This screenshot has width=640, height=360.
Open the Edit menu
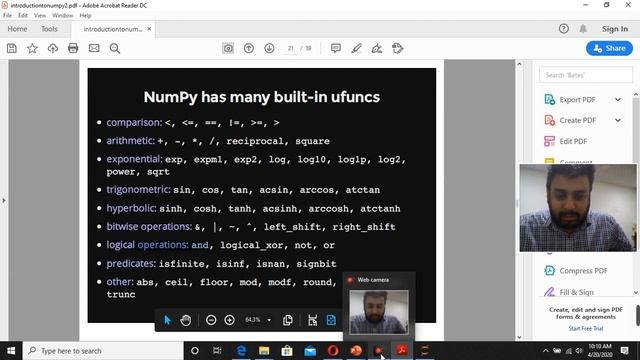tap(23, 16)
